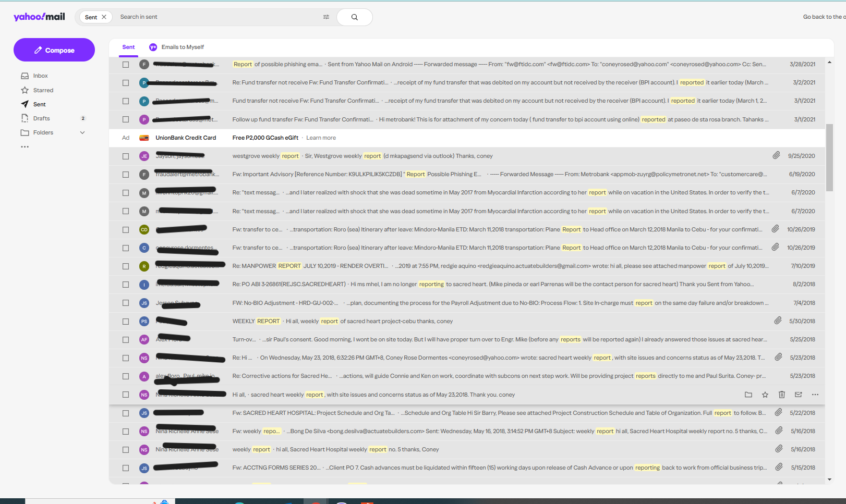Open the No-BIO Adjustment email from 7/4/2018

[467, 303]
